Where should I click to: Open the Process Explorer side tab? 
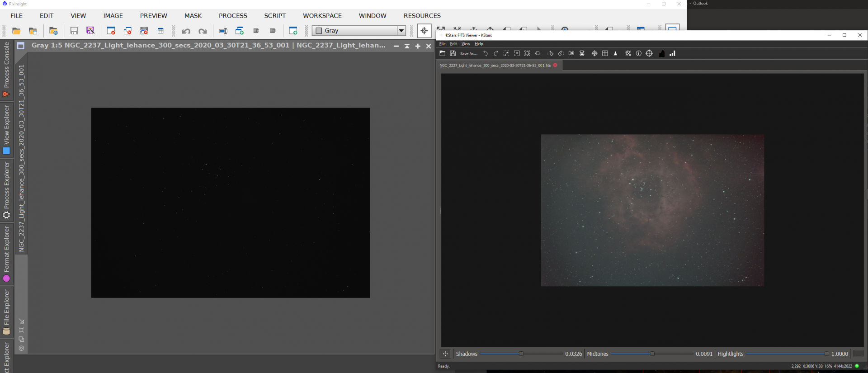coord(6,190)
